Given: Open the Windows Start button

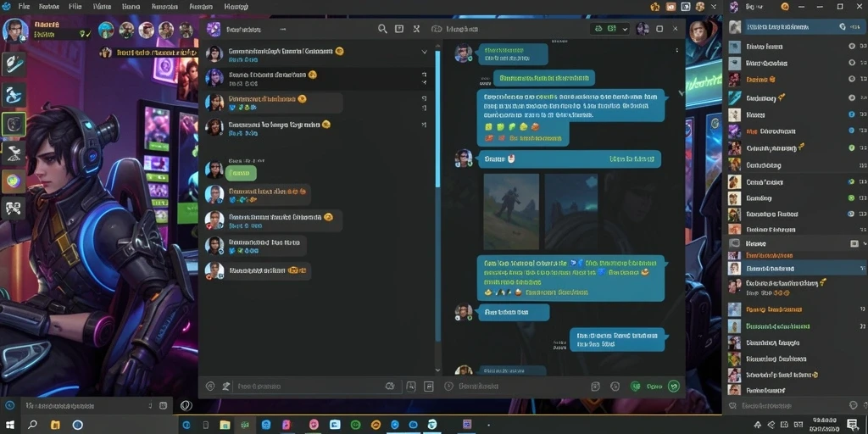Looking at the screenshot, I should click(x=10, y=426).
